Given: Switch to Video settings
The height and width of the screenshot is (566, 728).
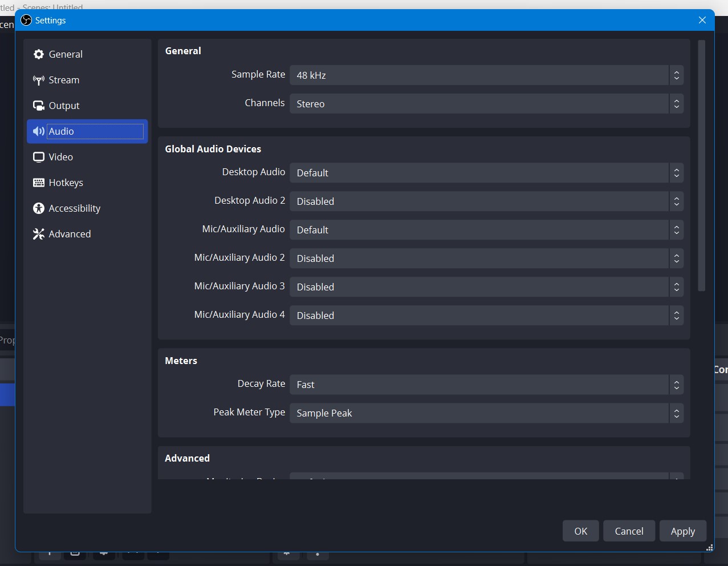Looking at the screenshot, I should pyautogui.click(x=60, y=157).
